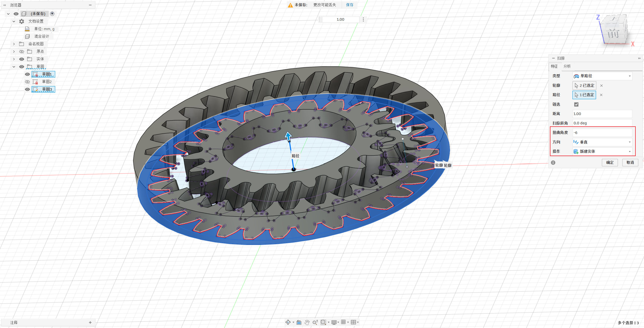Click the 轮廓 2 已选定 selector
Viewport: 644px width, 328px height.
coord(584,86)
